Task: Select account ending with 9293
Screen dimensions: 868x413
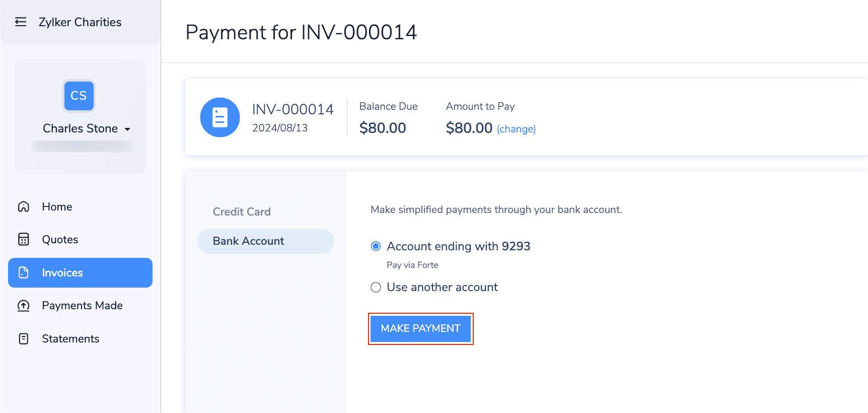Action: [376, 246]
